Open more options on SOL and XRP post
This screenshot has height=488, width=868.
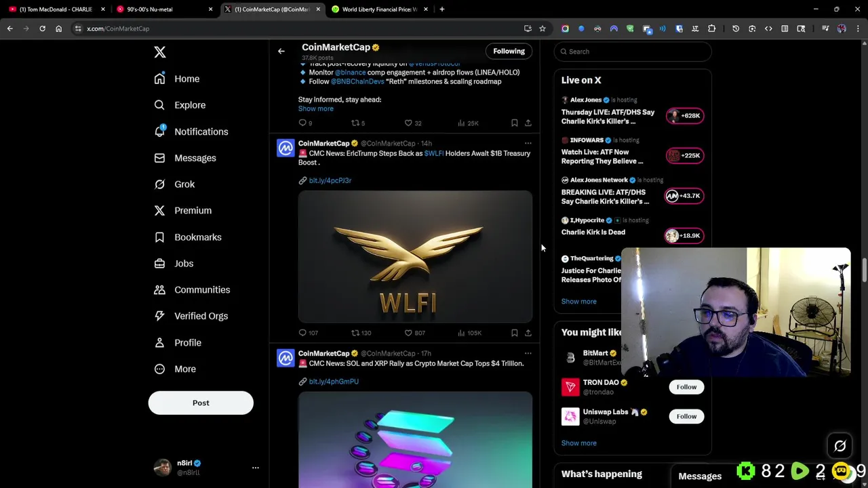click(528, 353)
